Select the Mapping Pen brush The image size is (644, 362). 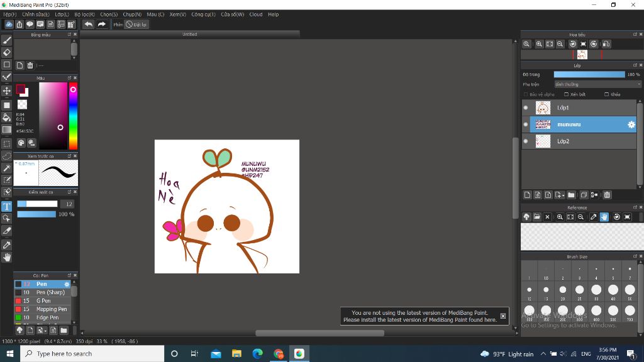tap(43, 309)
